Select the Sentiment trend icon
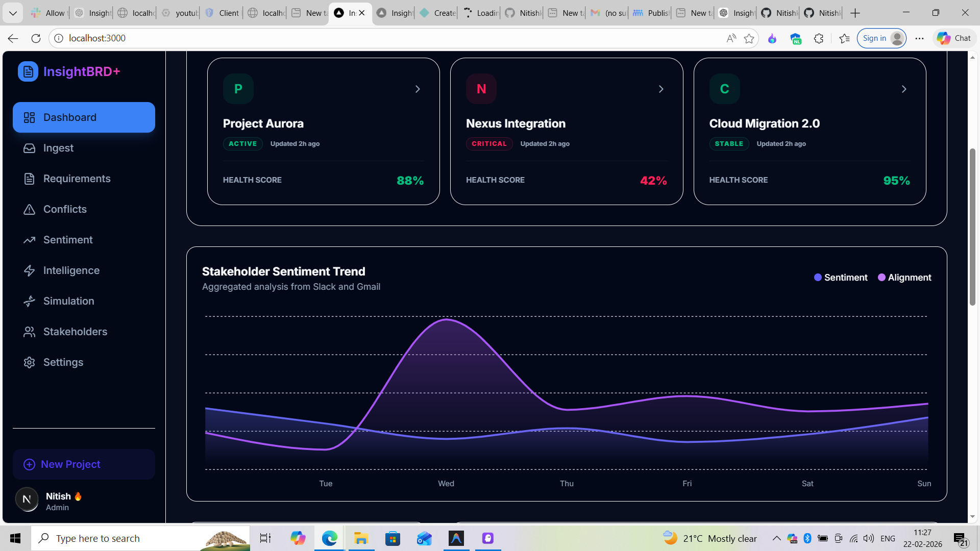This screenshot has height=551, width=980. coord(29,240)
